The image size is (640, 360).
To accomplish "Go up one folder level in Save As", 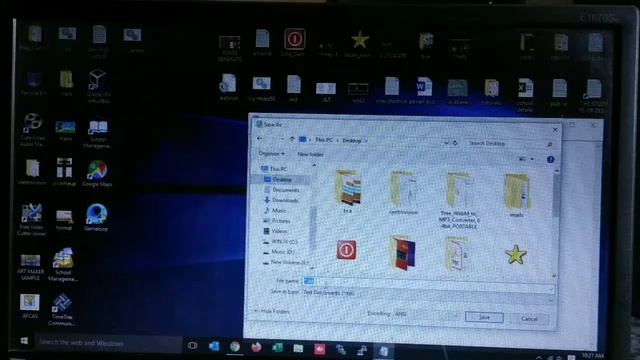I will point(291,139).
